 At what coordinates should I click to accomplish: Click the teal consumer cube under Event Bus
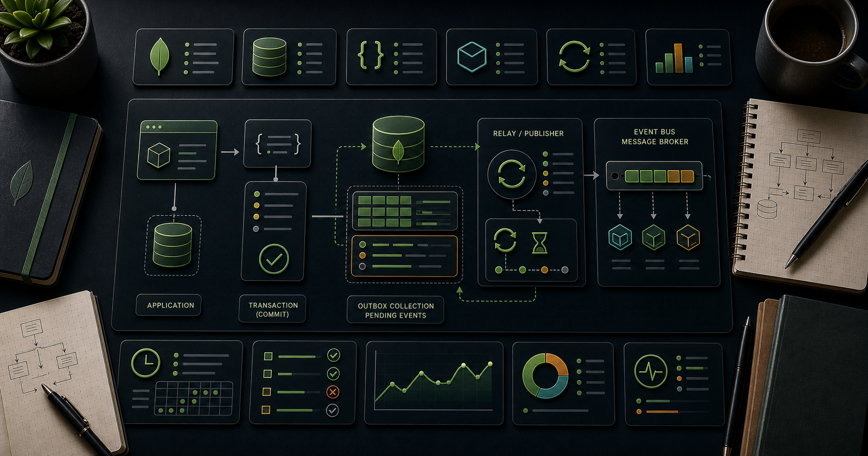pos(620,237)
